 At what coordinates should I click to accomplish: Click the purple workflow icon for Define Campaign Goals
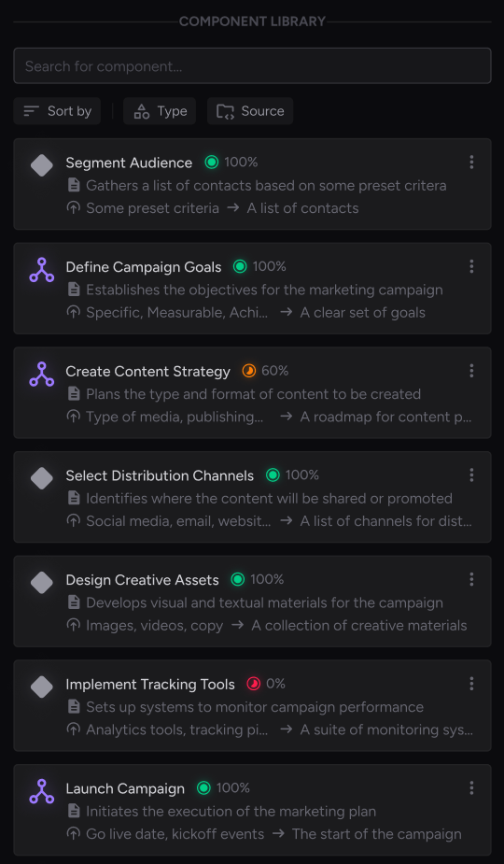pyautogui.click(x=42, y=269)
